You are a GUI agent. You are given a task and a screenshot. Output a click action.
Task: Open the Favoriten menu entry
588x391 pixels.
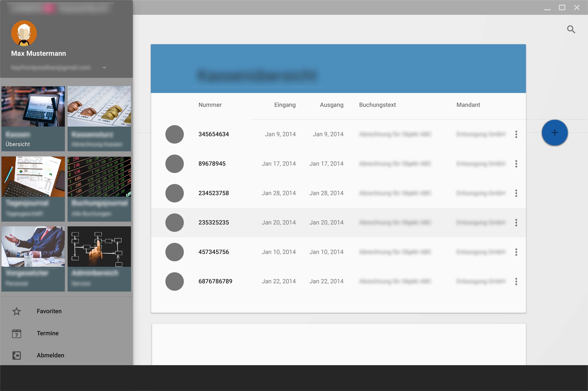coord(49,311)
